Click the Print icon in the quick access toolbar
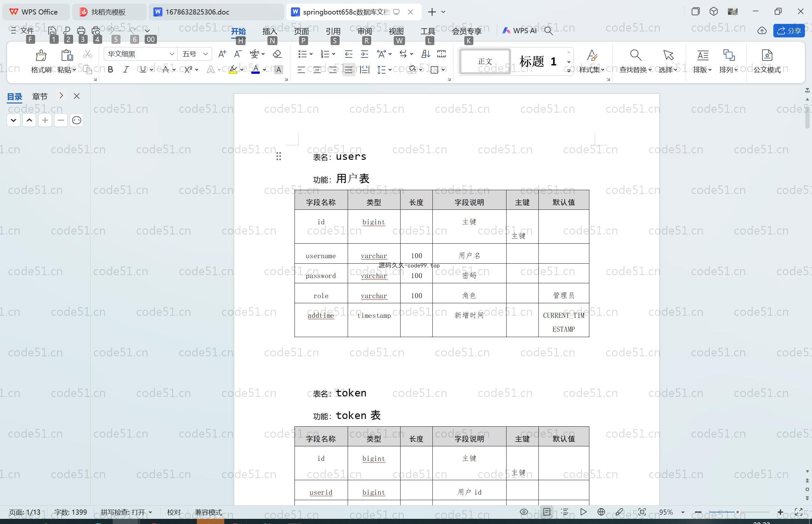The image size is (812, 524). pos(81,31)
